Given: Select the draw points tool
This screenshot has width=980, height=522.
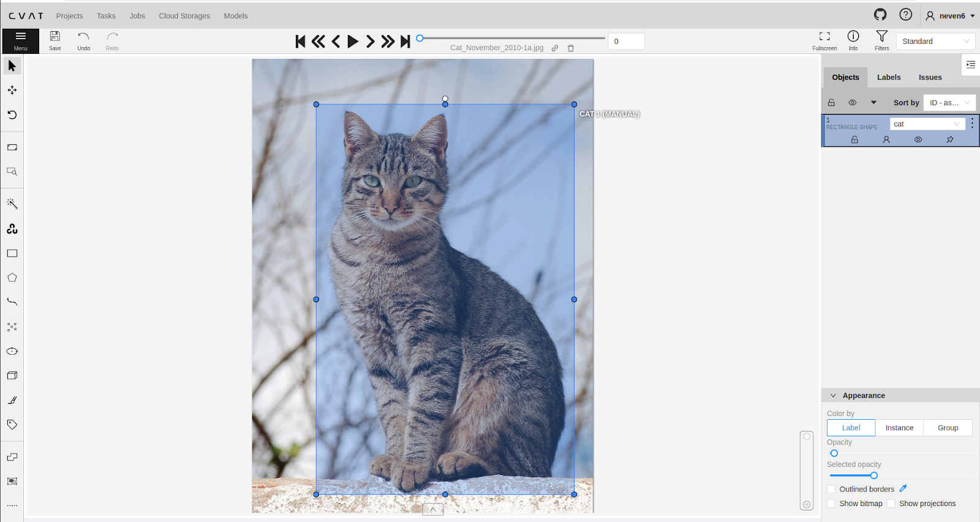Looking at the screenshot, I should point(12,327).
